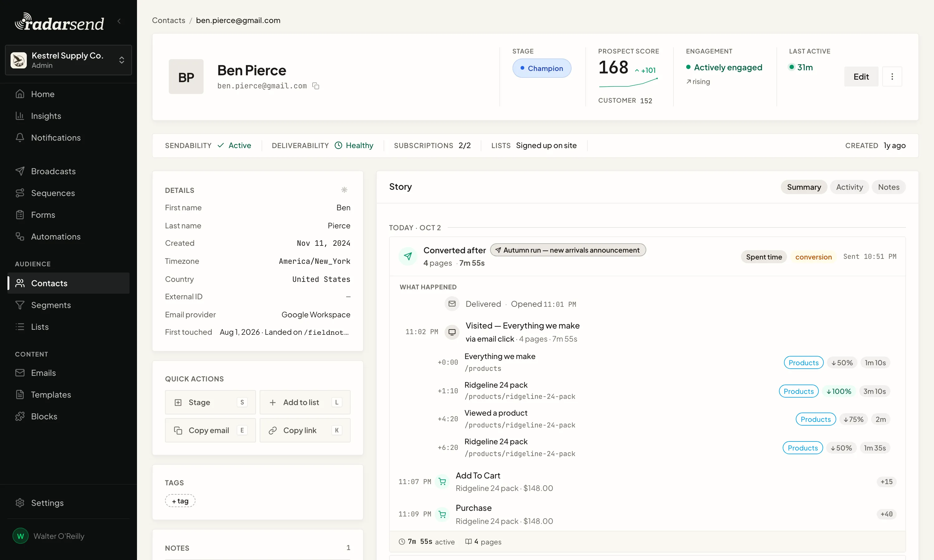Screen dimensions: 934x560
Task: Open Templates in sidebar
Action: click(68, 395)
